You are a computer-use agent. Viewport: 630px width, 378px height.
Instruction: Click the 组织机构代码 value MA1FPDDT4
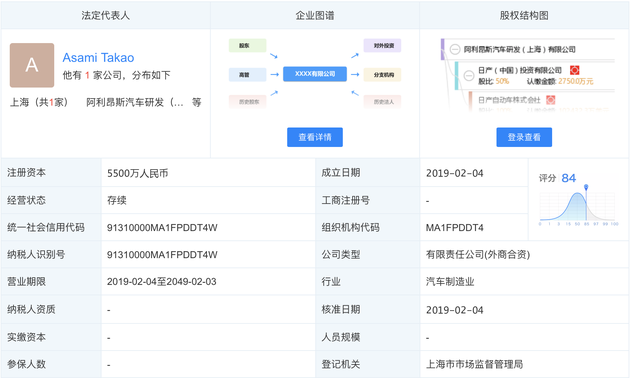(454, 228)
